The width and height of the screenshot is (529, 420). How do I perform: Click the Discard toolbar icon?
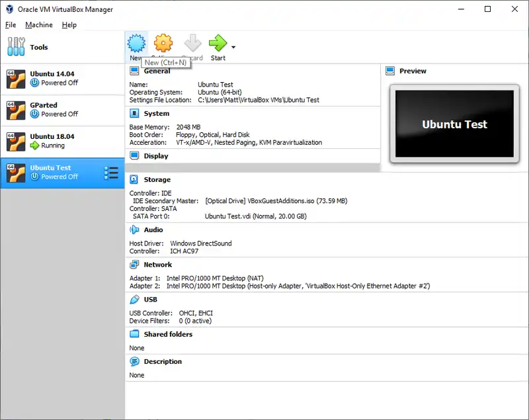click(x=192, y=44)
